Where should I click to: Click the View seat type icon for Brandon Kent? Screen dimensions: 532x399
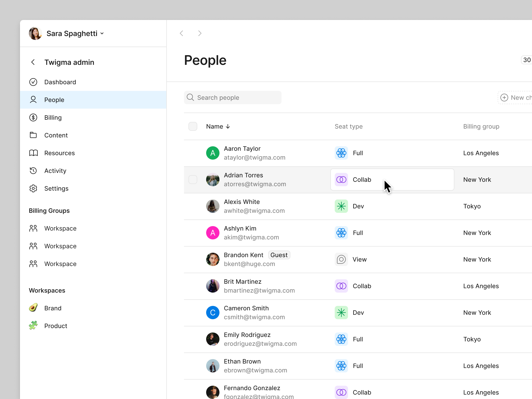341,259
